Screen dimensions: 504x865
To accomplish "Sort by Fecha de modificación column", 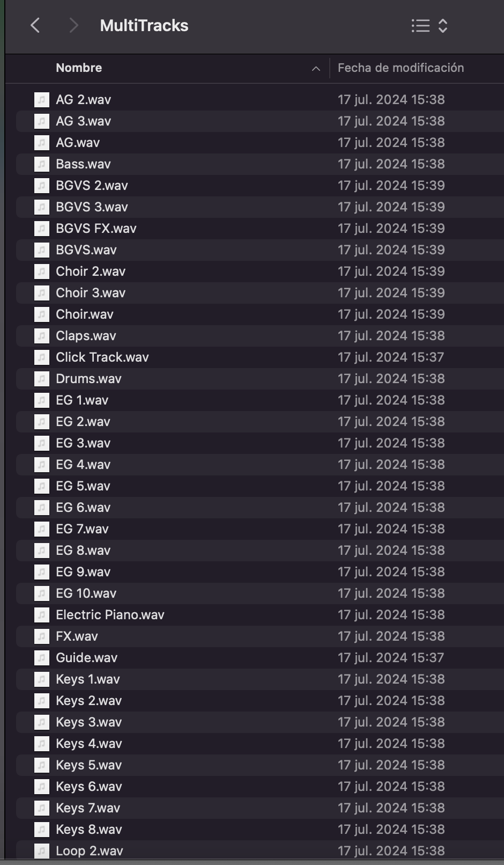I will (x=401, y=68).
